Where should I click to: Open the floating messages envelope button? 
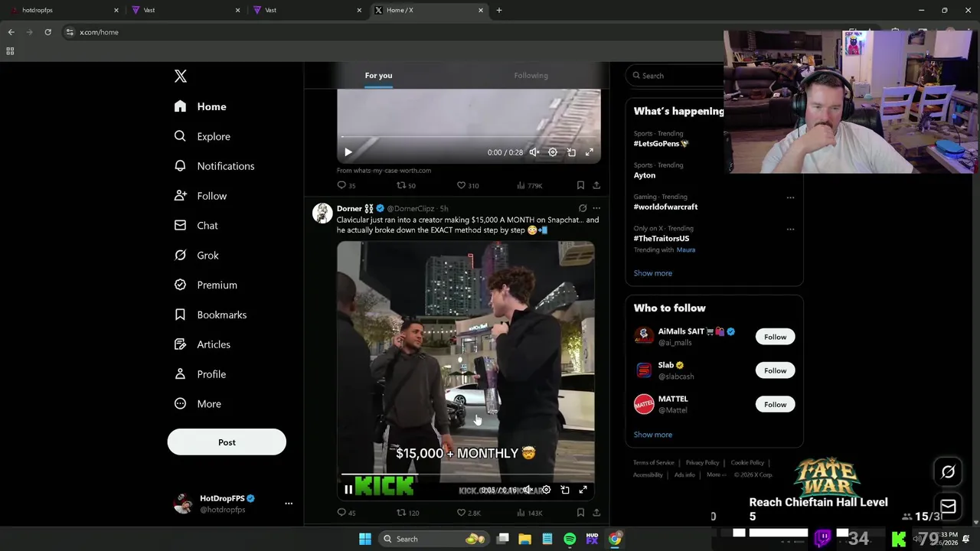[948, 506]
